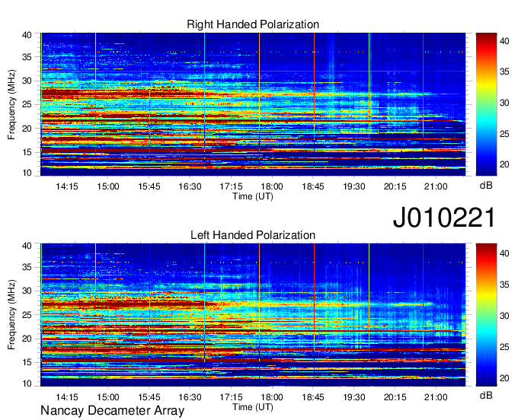Click 20 label on Left Handed dB colorbar

pos(504,377)
